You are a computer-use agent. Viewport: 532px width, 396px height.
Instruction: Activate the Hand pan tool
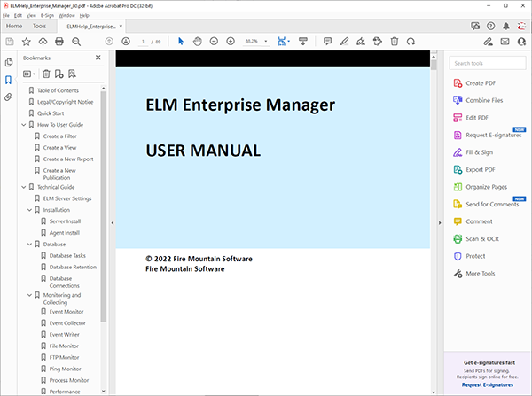(x=198, y=42)
